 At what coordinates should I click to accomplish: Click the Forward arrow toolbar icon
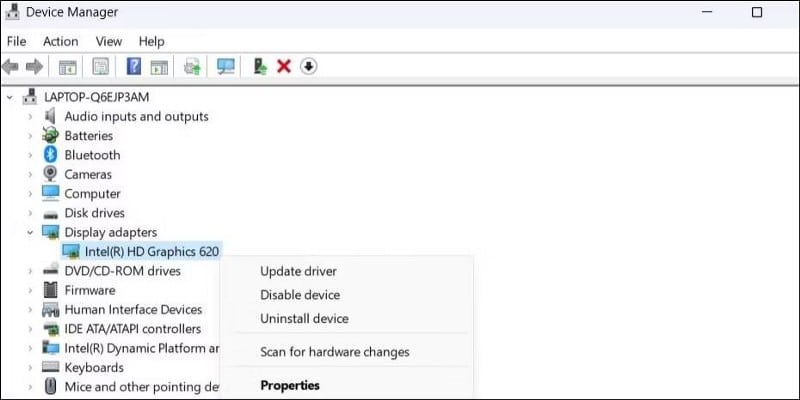click(34, 66)
